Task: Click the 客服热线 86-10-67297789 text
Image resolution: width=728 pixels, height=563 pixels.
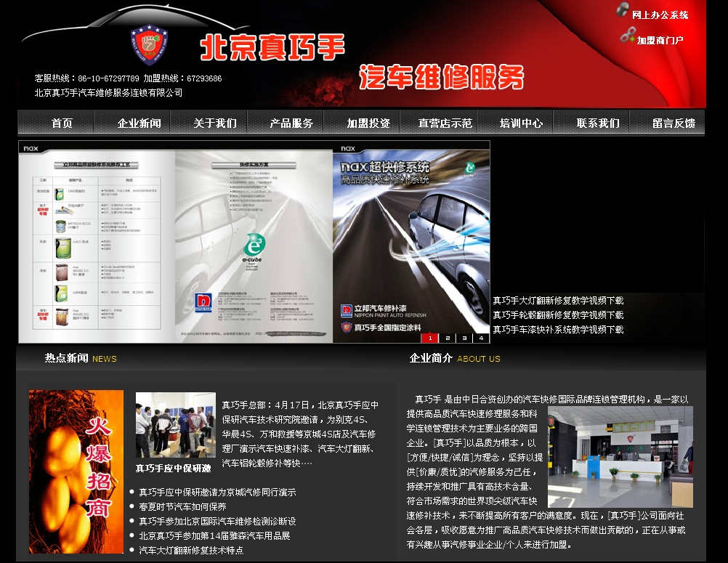Action: pyautogui.click(x=86, y=78)
